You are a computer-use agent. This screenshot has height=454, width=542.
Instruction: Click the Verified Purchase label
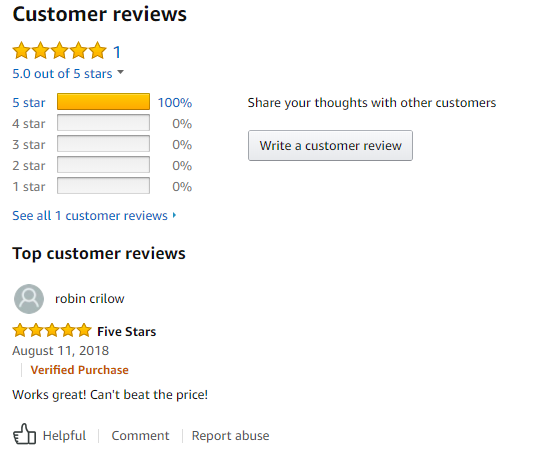pos(80,370)
